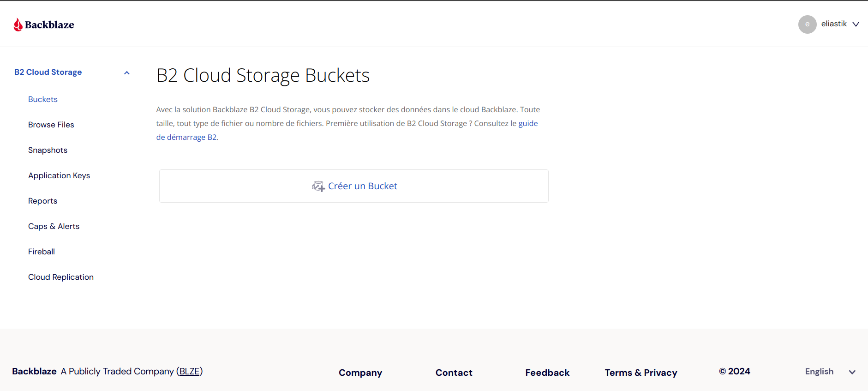Viewport: 868px width, 391px height.
Task: Click the language dropdown chevron in the footer
Action: point(852,372)
